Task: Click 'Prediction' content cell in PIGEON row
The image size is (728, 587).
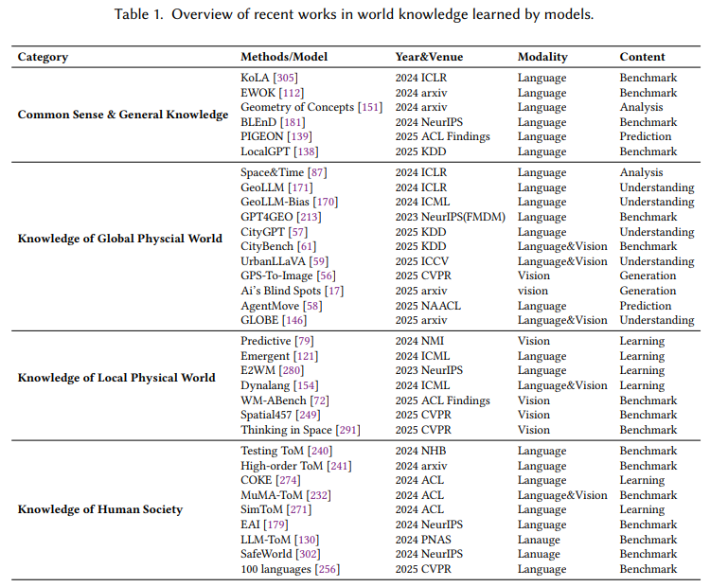Action: coord(645,136)
